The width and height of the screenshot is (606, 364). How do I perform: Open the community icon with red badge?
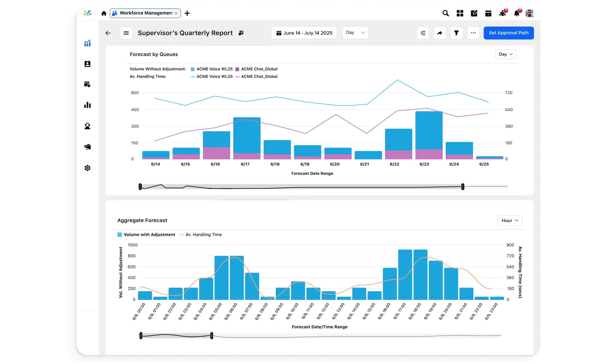[x=503, y=13]
